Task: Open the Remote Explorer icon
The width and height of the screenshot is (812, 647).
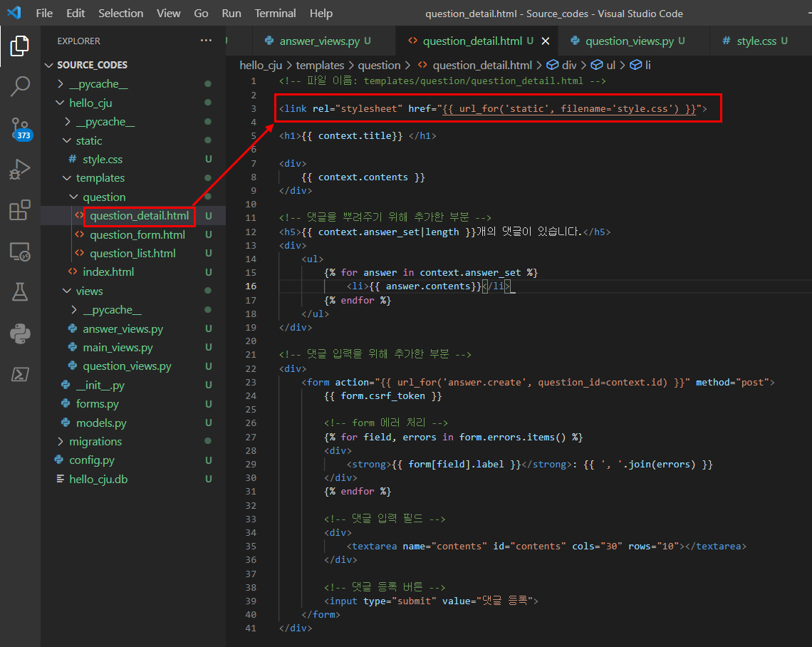Action: [x=20, y=252]
